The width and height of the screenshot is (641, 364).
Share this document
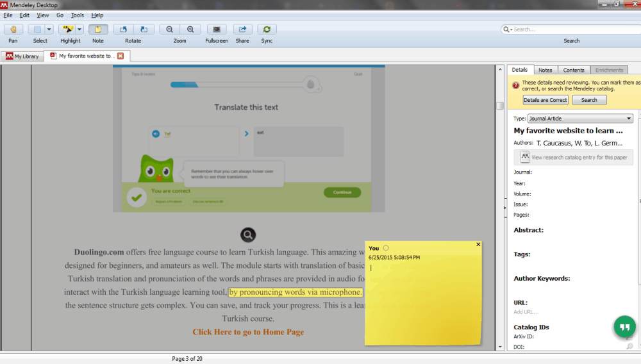pos(242,29)
